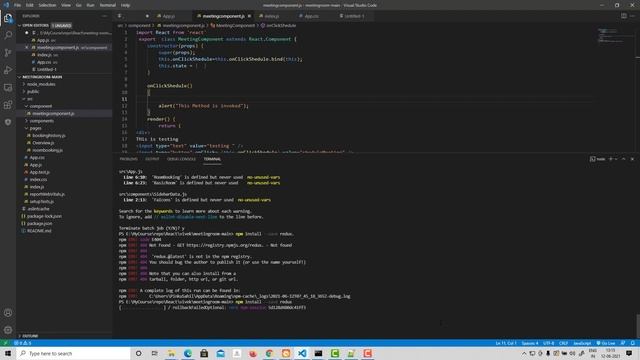Switch to the Problems panel tab

click(129, 159)
